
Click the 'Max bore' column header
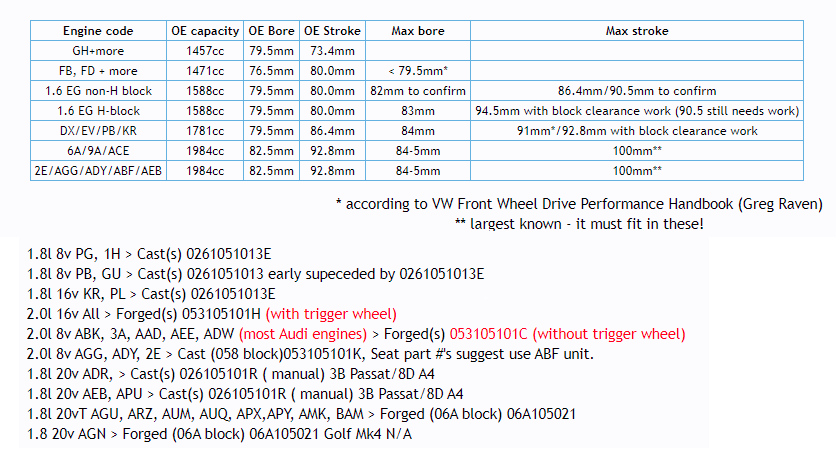[418, 31]
